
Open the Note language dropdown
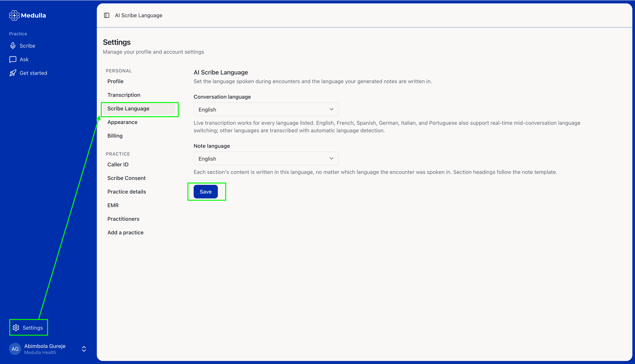tap(266, 159)
